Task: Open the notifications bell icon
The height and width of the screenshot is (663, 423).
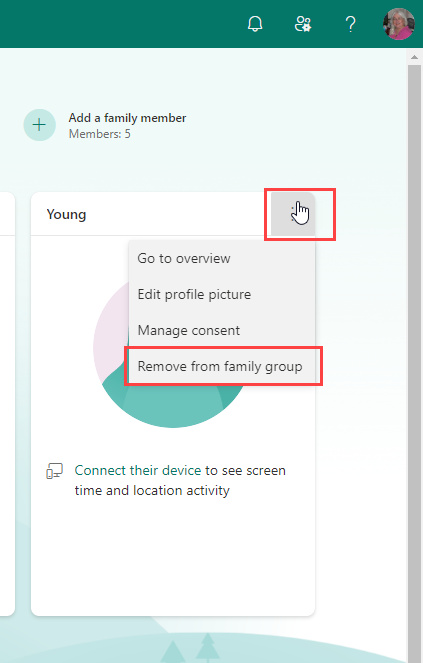Action: pyautogui.click(x=255, y=24)
